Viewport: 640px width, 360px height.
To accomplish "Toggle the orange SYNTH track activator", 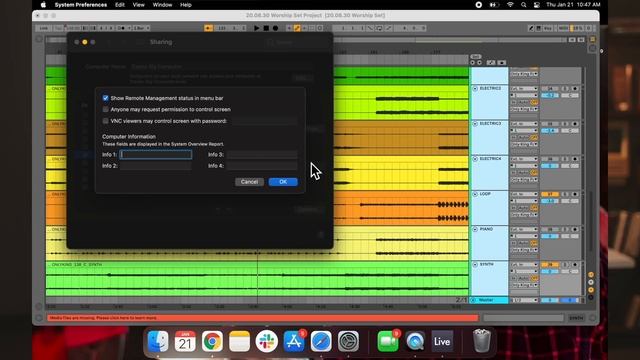I will click(550, 264).
